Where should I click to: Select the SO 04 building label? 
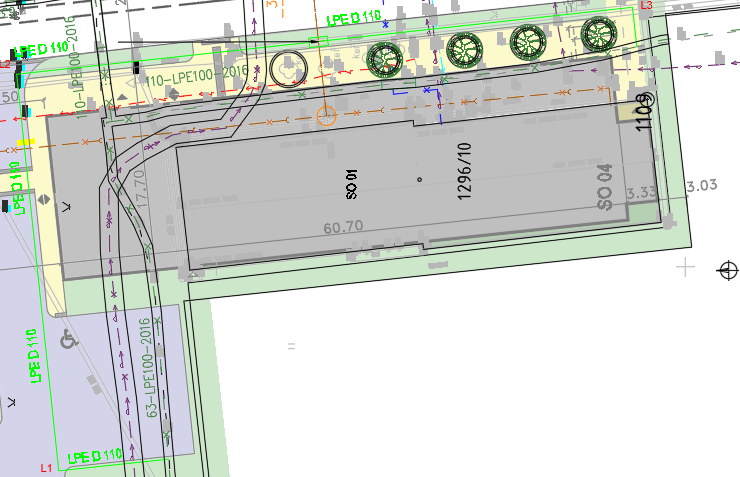click(604, 187)
